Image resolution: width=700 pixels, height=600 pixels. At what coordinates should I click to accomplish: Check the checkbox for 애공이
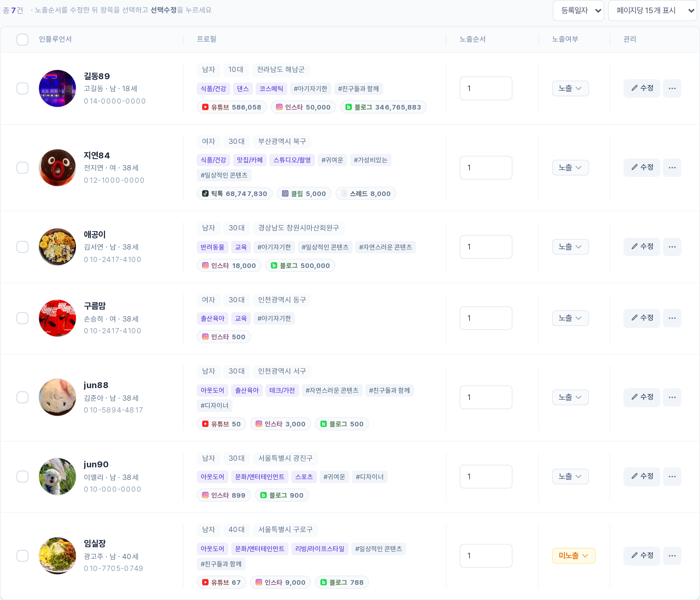[x=23, y=247]
